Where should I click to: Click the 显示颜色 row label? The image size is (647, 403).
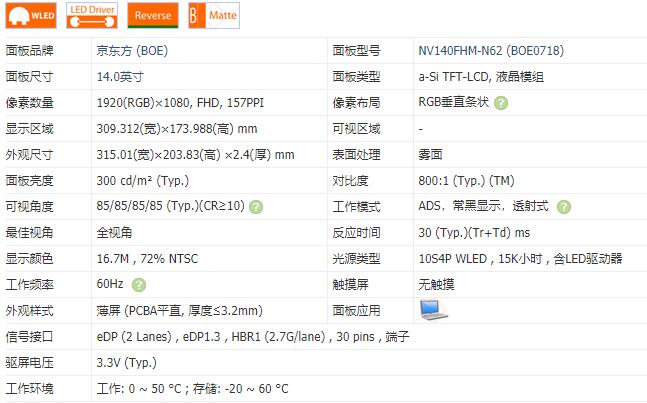coord(29,259)
